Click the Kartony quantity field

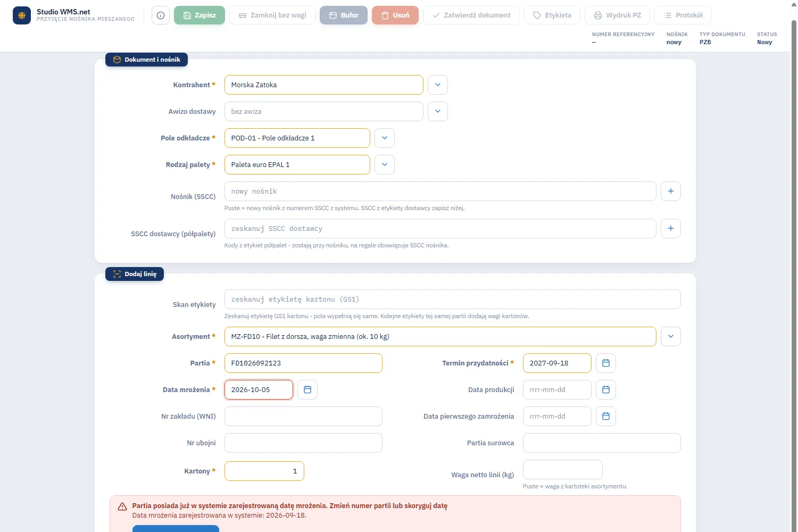click(x=264, y=471)
